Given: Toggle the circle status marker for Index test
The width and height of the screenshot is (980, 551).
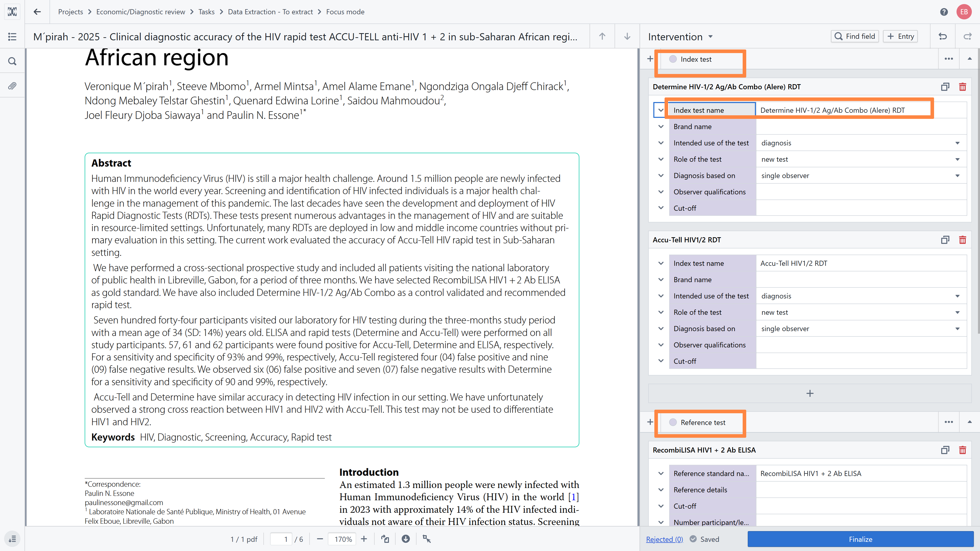Looking at the screenshot, I should click(x=673, y=59).
